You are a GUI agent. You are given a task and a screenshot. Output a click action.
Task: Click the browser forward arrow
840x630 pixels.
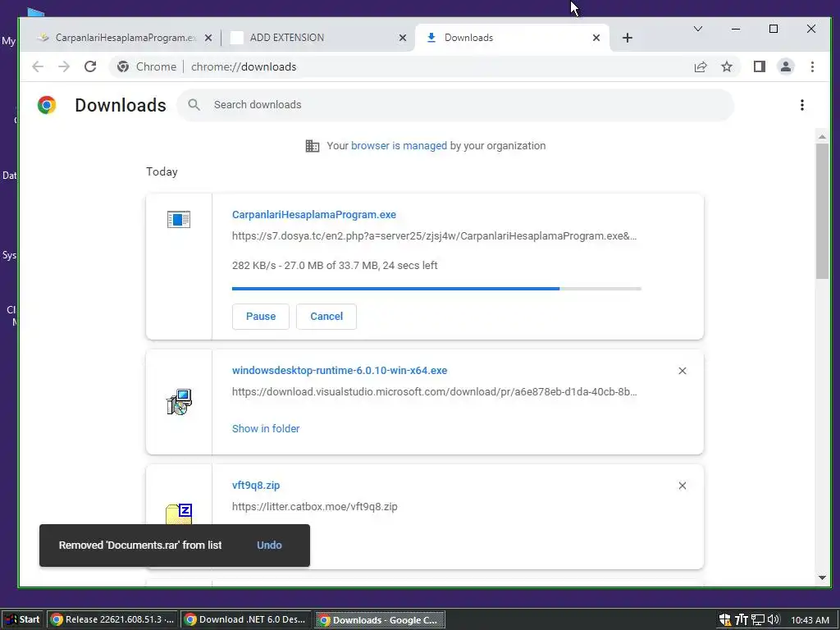tap(64, 66)
